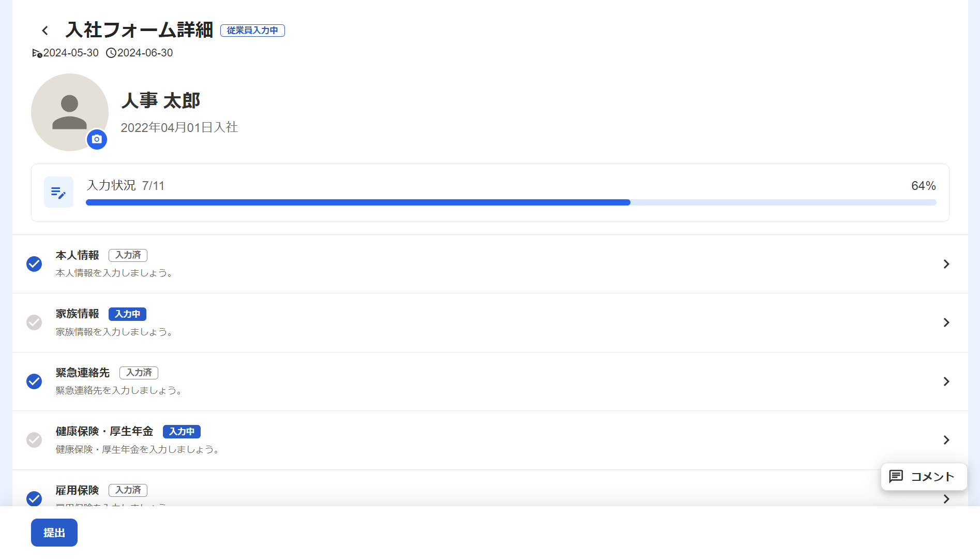Image resolution: width=980 pixels, height=559 pixels.
Task: Click the comment bubble icon in コメント
Action: coord(896,476)
